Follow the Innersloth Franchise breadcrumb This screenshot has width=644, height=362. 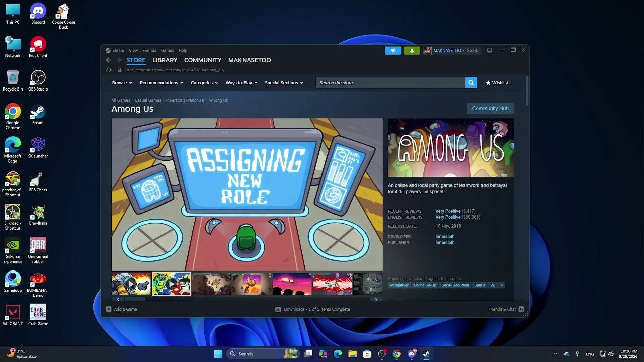(185, 100)
